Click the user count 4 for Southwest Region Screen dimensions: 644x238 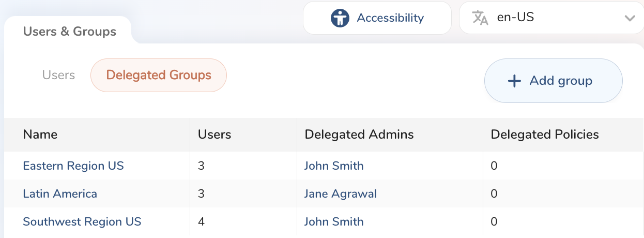[x=202, y=222]
